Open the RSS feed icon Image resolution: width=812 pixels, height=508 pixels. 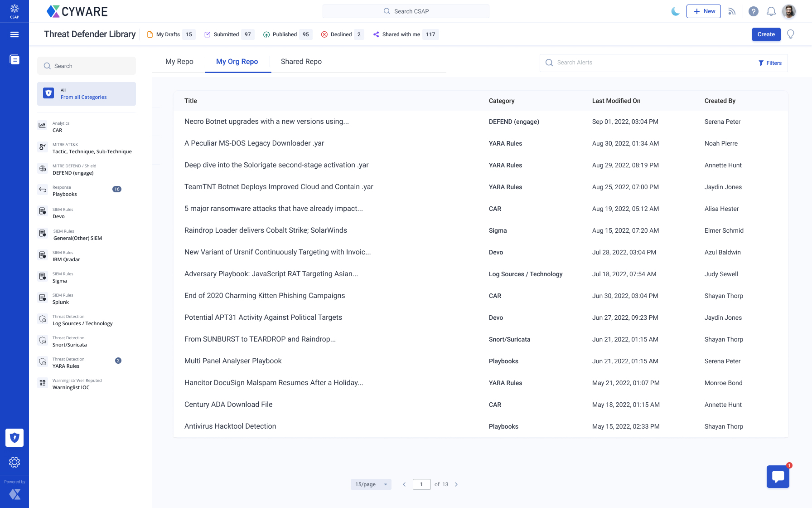[x=732, y=11]
